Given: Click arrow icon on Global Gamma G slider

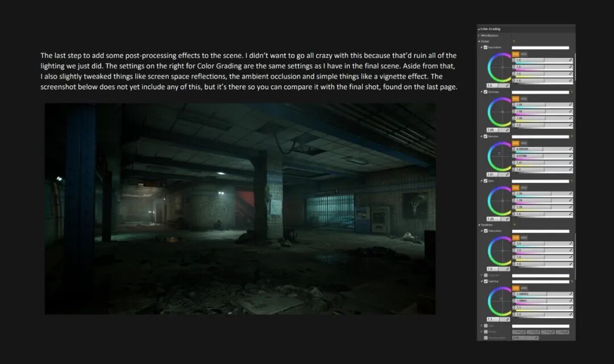Looking at the screenshot, I should [571, 156].
